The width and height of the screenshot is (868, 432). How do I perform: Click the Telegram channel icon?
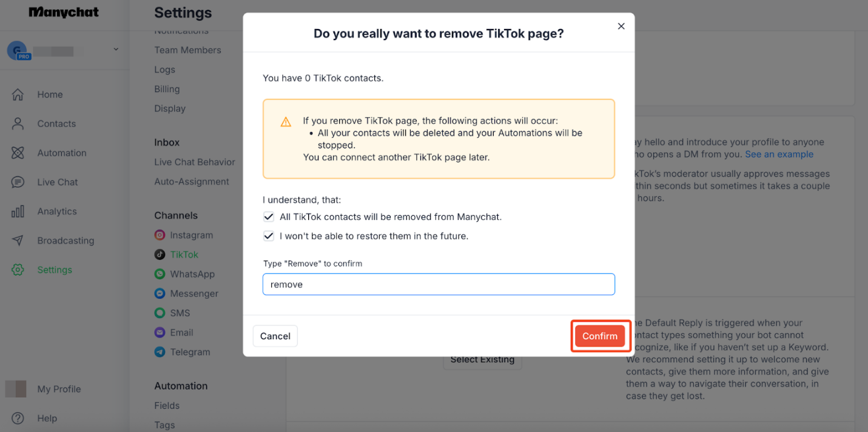(x=160, y=352)
